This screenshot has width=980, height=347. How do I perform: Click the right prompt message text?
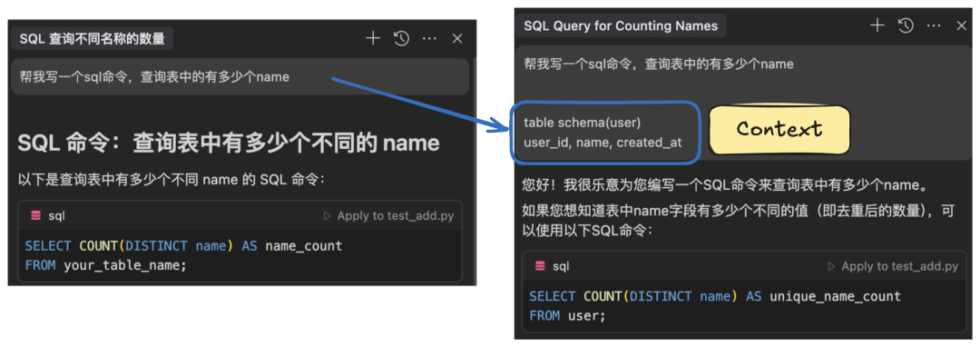658,64
